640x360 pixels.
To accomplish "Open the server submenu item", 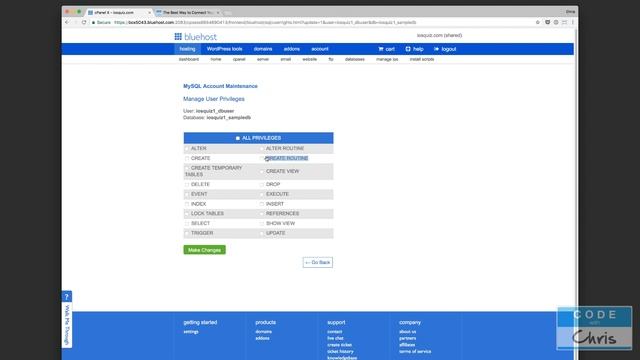I will tap(263, 60).
